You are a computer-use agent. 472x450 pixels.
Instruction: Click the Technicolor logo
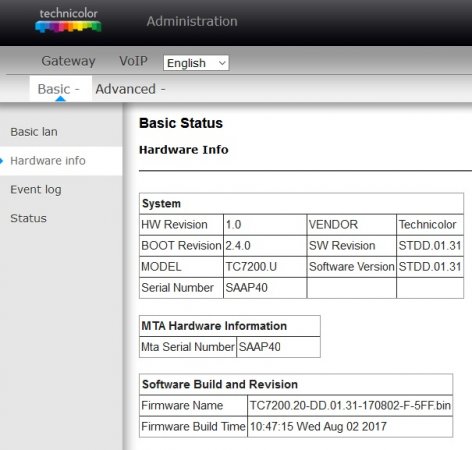[x=68, y=21]
